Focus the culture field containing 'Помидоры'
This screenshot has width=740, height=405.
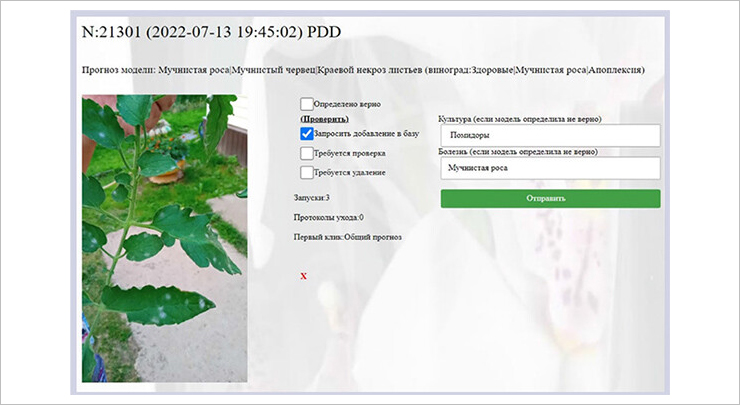549,135
